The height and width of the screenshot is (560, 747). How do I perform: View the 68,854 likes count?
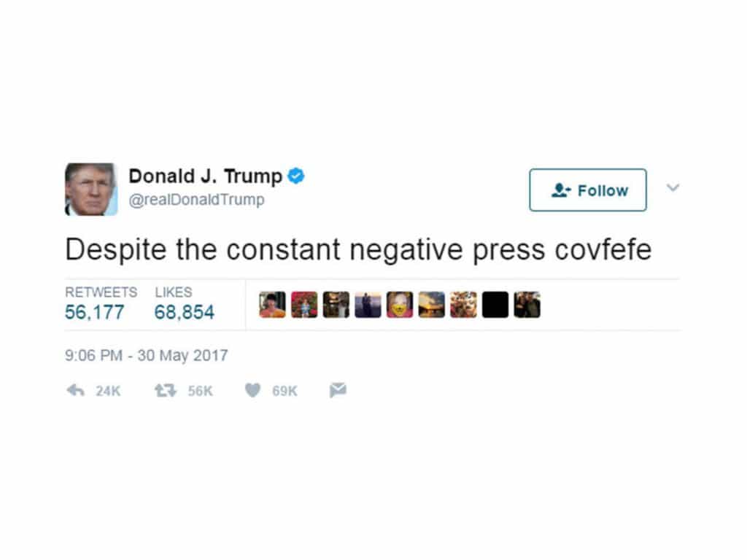coord(185,312)
